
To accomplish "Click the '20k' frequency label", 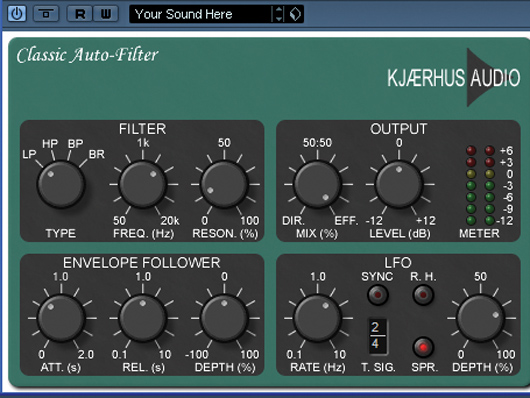I will point(170,221).
